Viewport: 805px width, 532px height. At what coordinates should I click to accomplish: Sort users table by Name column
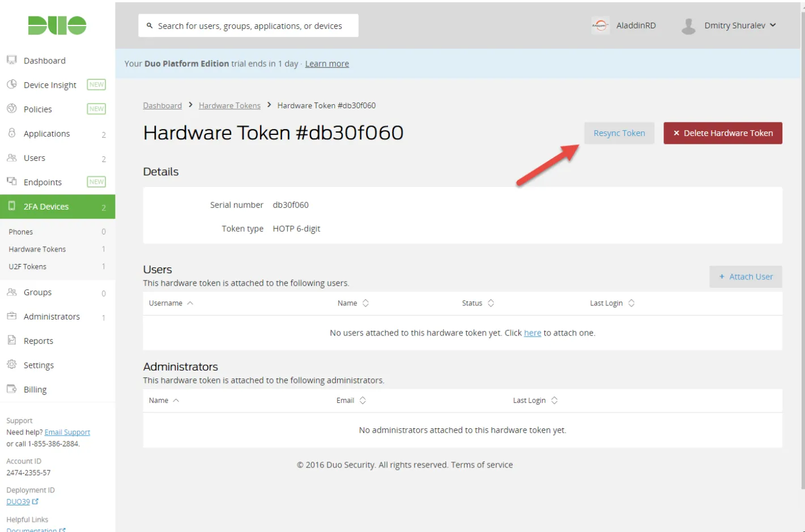click(x=353, y=303)
